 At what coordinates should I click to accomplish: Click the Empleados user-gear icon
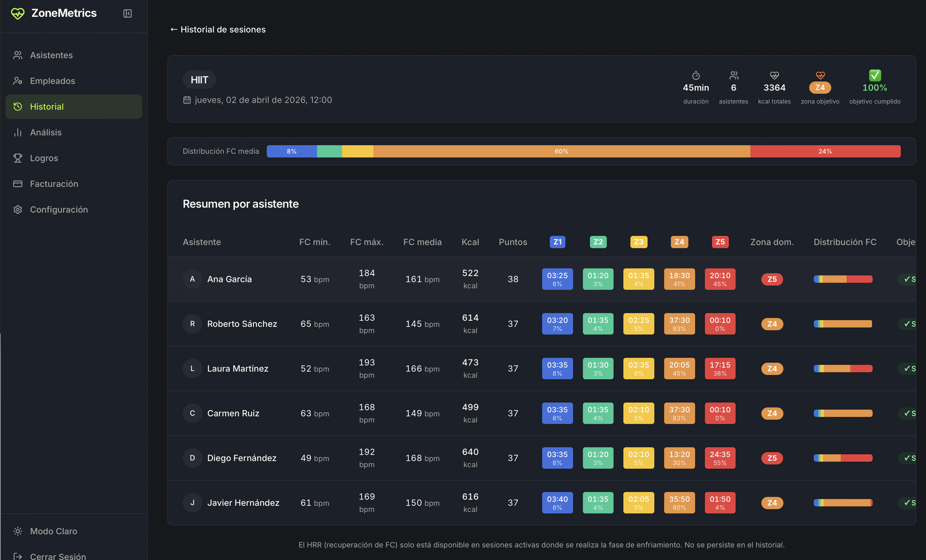pyautogui.click(x=18, y=81)
